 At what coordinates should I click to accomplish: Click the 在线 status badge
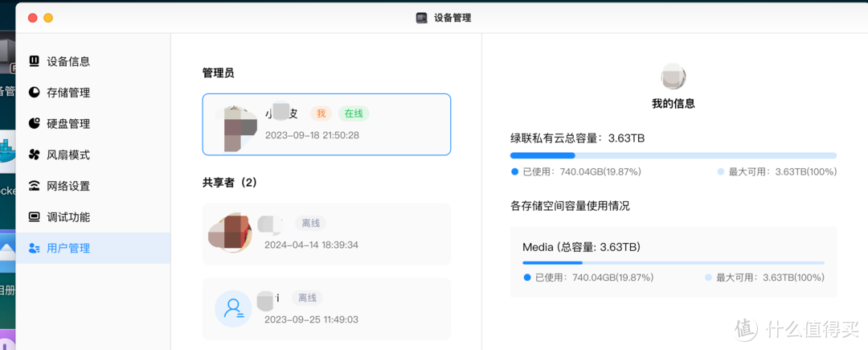point(354,113)
